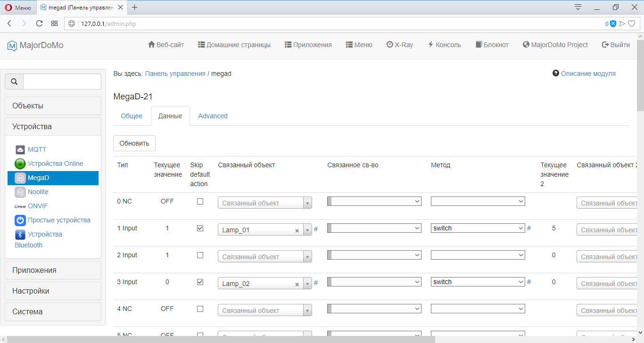Click the ONVIF logo icon

(20, 206)
